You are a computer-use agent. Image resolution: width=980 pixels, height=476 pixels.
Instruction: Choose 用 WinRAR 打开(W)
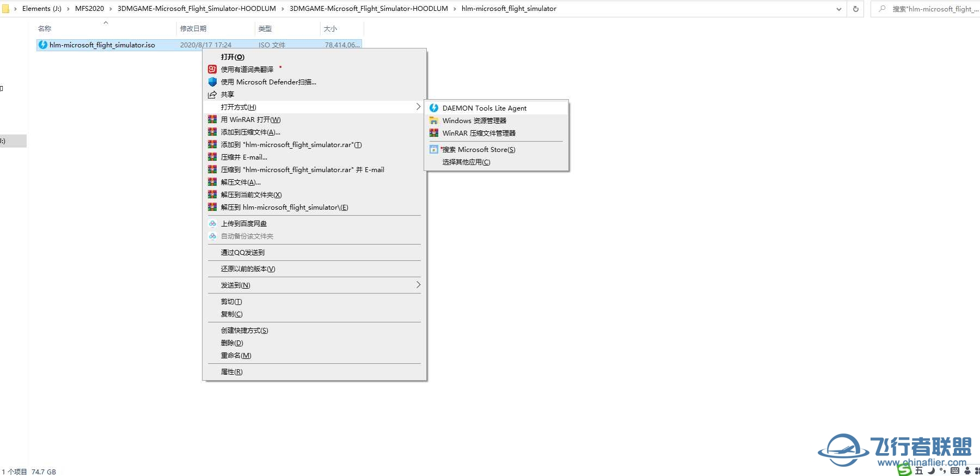(314, 119)
